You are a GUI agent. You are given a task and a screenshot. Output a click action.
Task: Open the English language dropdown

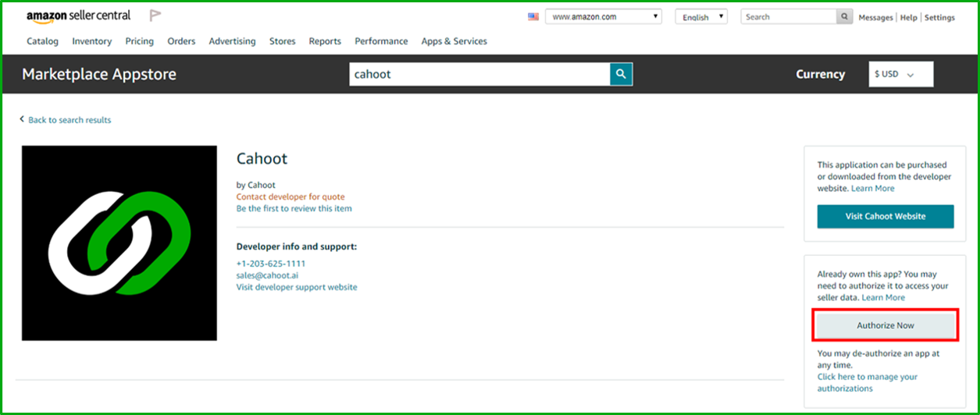[x=701, y=16]
